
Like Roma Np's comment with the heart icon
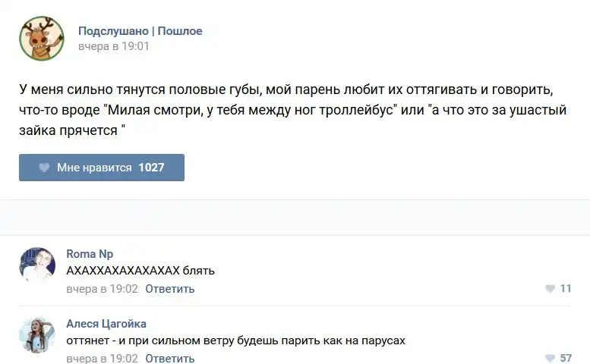point(550,289)
